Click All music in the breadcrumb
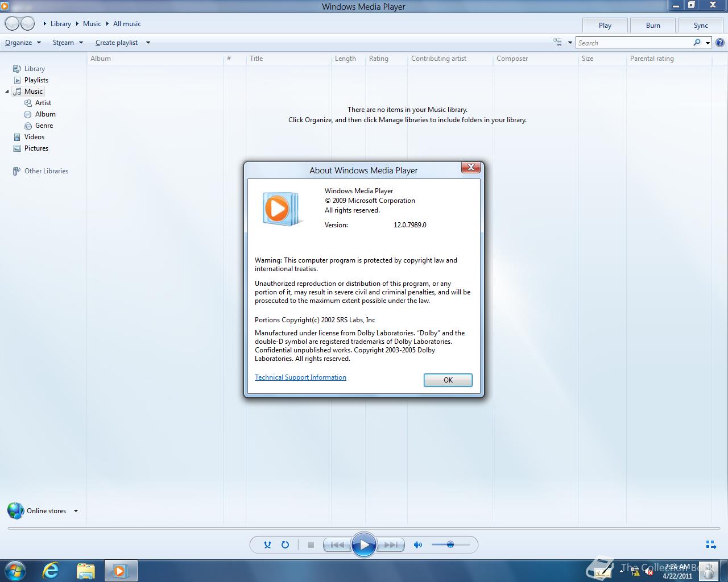This screenshot has width=728, height=582. tap(127, 24)
